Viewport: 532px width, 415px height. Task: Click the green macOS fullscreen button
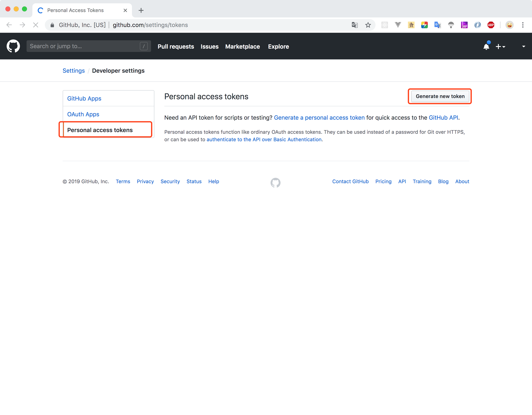24,9
